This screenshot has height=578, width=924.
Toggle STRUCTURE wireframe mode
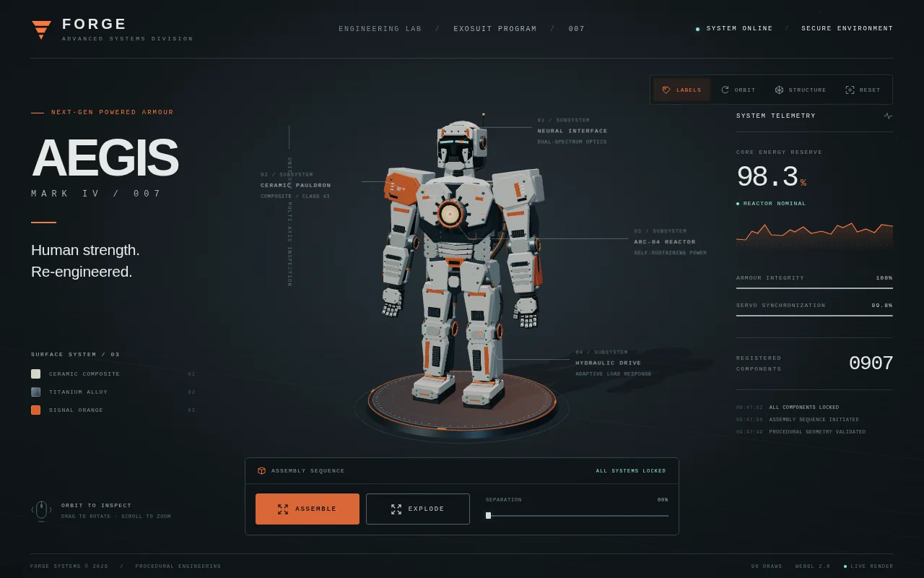point(801,90)
